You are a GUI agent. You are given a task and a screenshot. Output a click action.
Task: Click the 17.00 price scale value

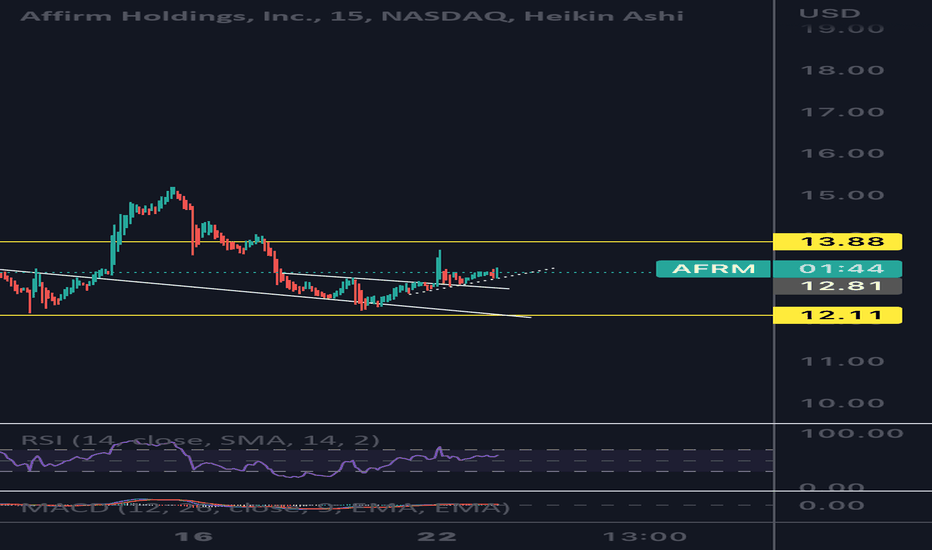pos(842,112)
